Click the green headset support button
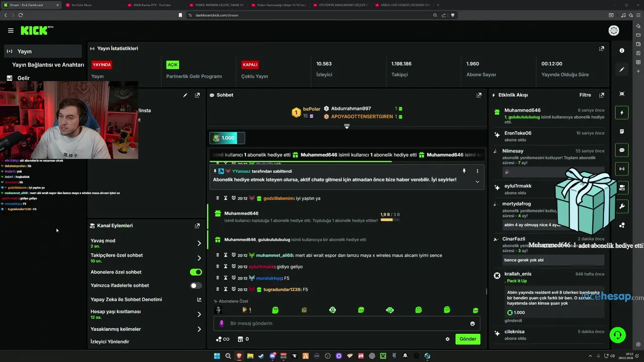This screenshot has width=644, height=362. click(617, 335)
